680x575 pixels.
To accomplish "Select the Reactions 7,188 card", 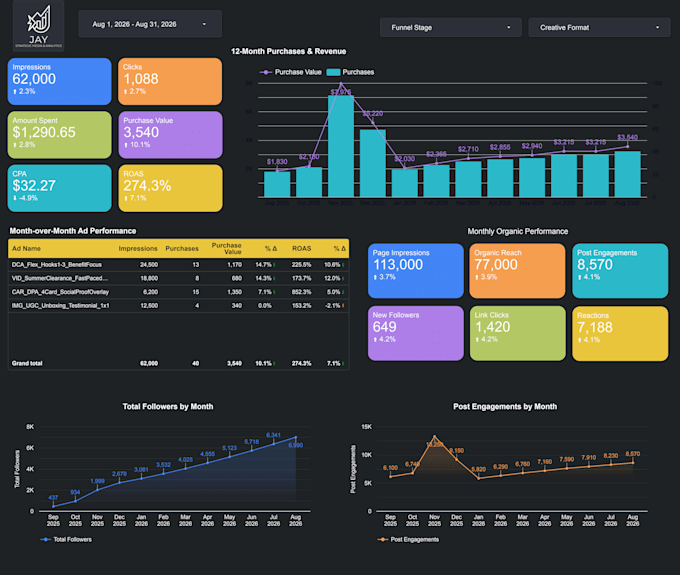I will (x=620, y=333).
